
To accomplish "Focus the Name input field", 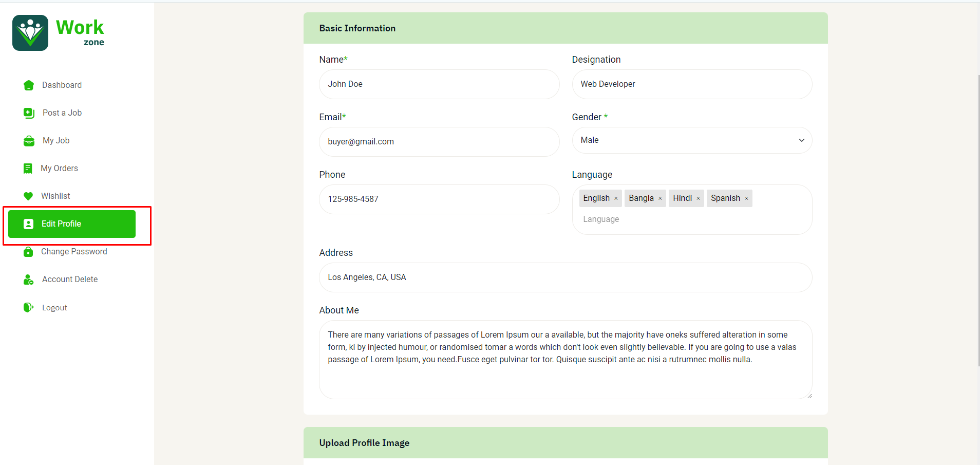I will [x=439, y=84].
